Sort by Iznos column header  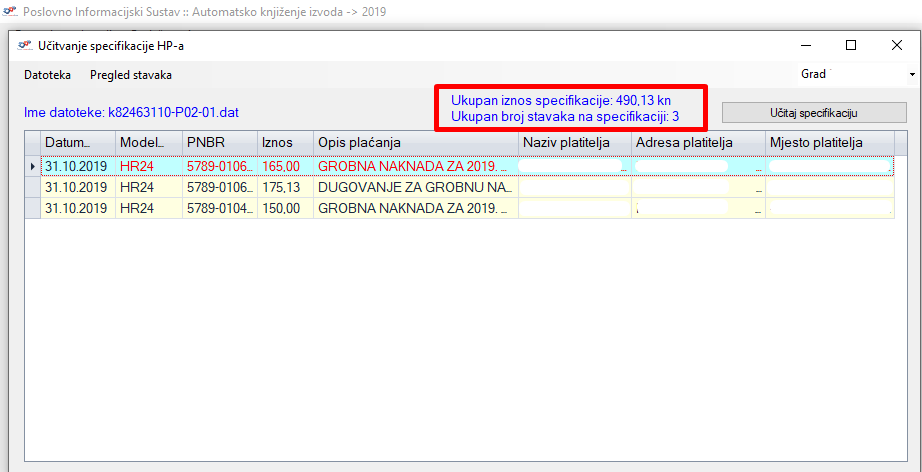tap(285, 143)
